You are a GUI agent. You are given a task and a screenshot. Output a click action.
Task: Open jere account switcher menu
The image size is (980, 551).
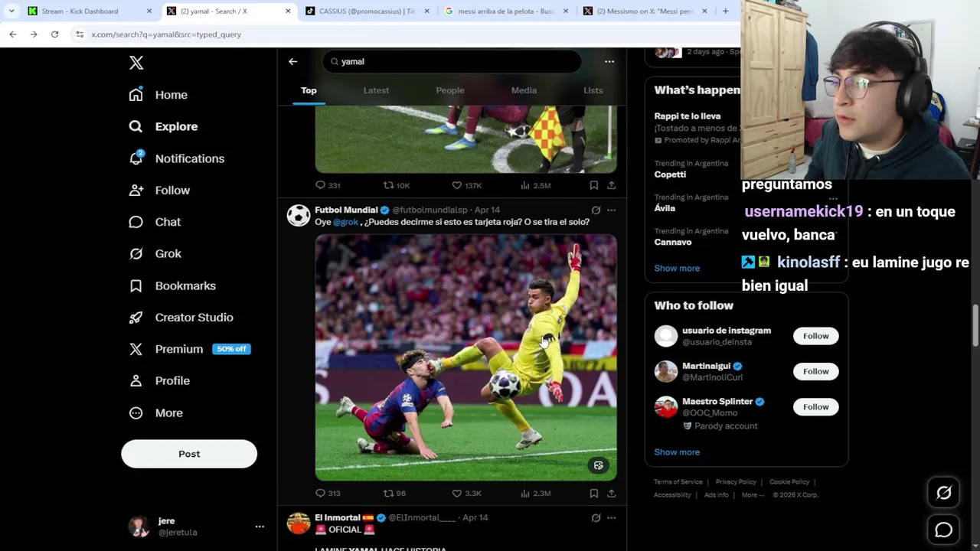[260, 527]
